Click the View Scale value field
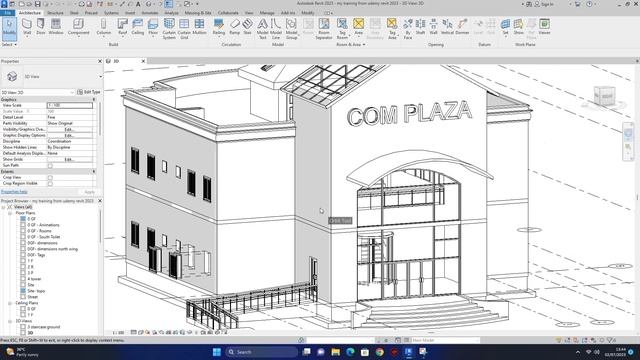The image size is (640, 360). click(70, 105)
